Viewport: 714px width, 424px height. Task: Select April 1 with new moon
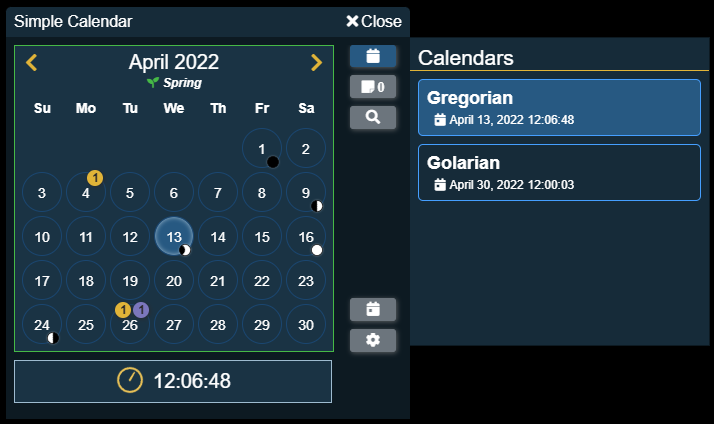pyautogui.click(x=261, y=148)
